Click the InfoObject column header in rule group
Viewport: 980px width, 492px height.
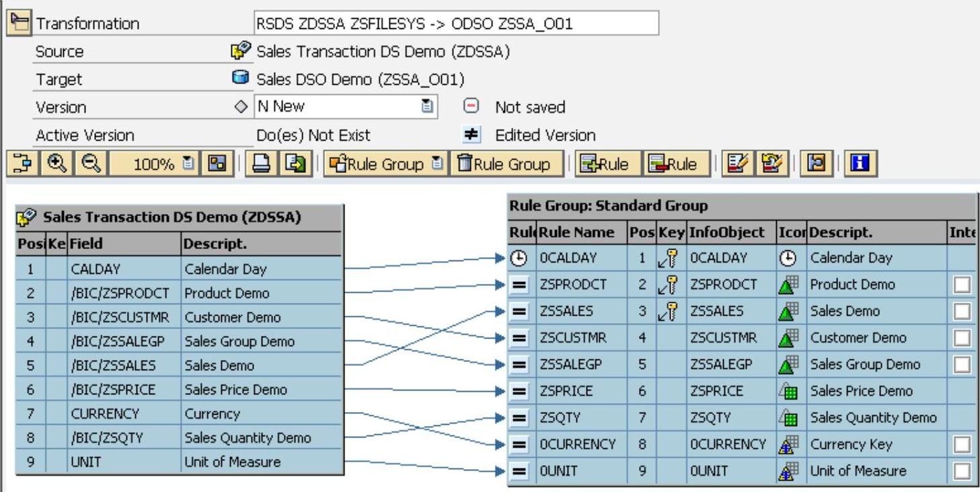coord(730,232)
